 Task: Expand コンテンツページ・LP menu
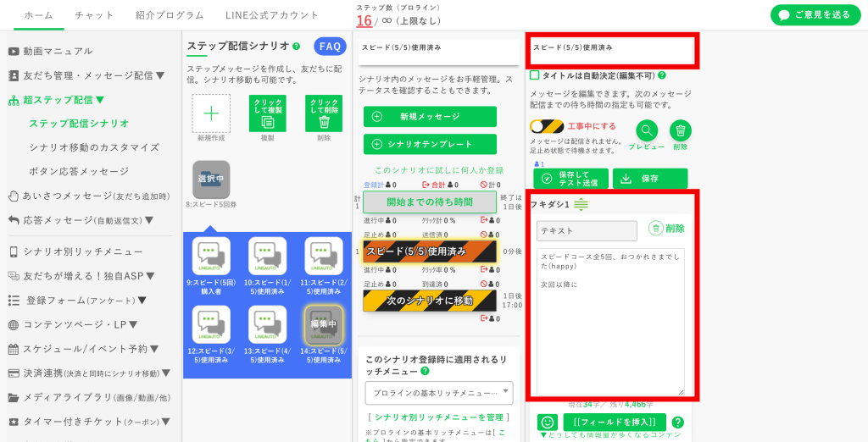coord(73,324)
